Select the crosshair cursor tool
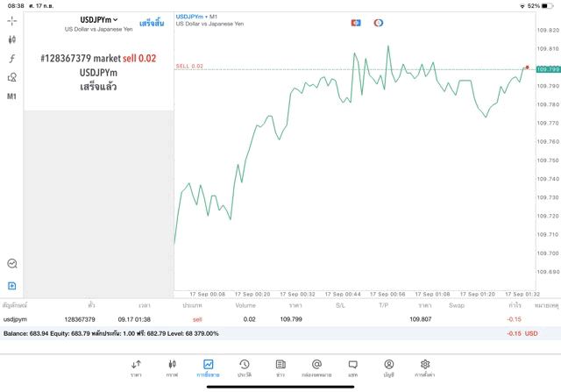This screenshot has height=392, width=561. tap(12, 20)
